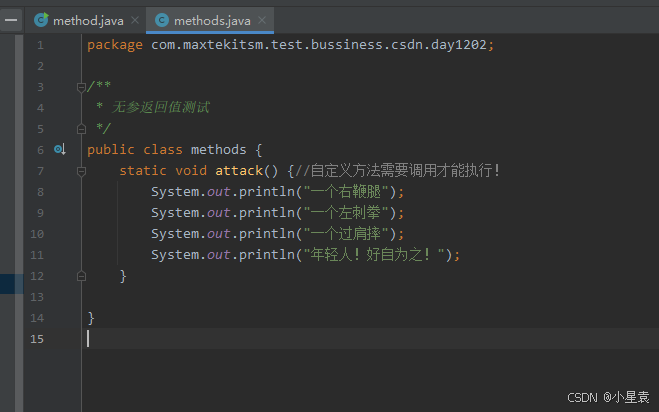659x412 pixels.
Task: Click line number 1 in the gutter
Action: (40, 45)
